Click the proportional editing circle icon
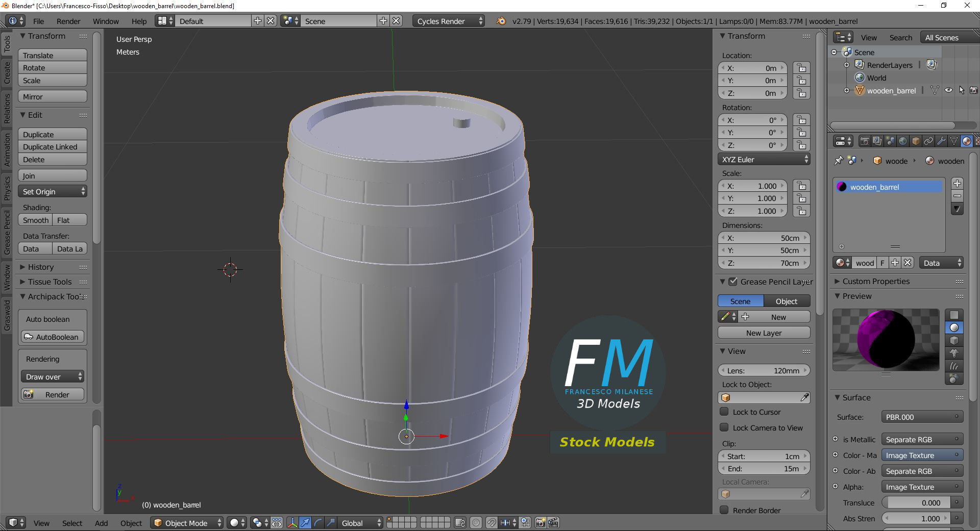 click(476, 523)
